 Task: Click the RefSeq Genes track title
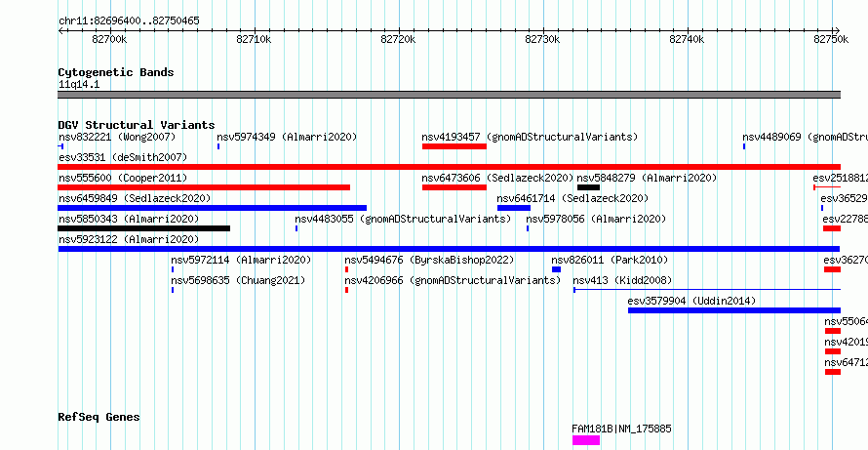[99, 417]
